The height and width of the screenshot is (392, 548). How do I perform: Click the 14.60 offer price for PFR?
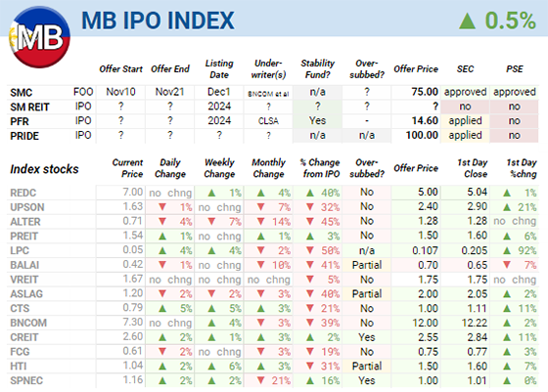[x=425, y=121]
